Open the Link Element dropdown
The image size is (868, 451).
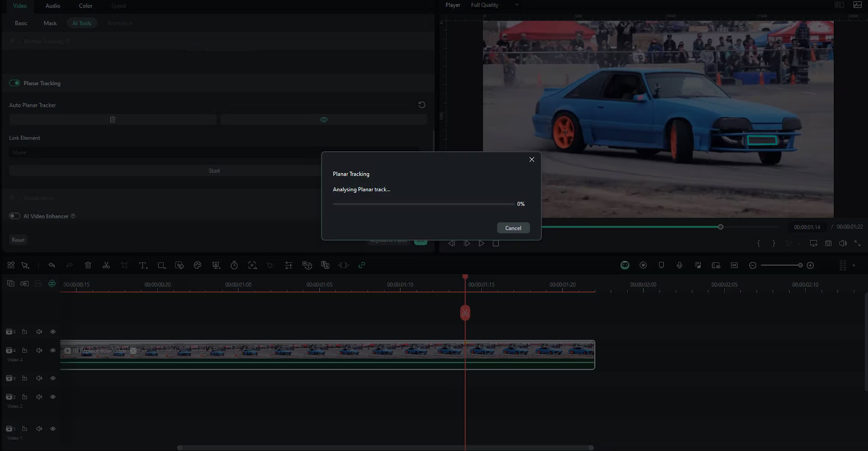click(214, 153)
